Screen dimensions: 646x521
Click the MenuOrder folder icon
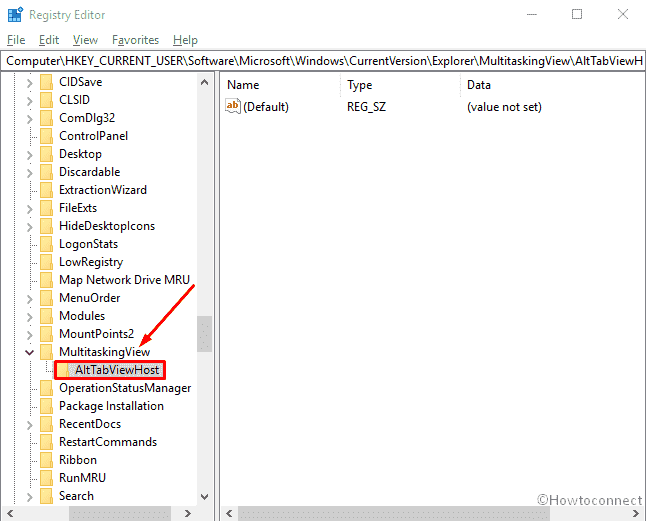(x=47, y=298)
